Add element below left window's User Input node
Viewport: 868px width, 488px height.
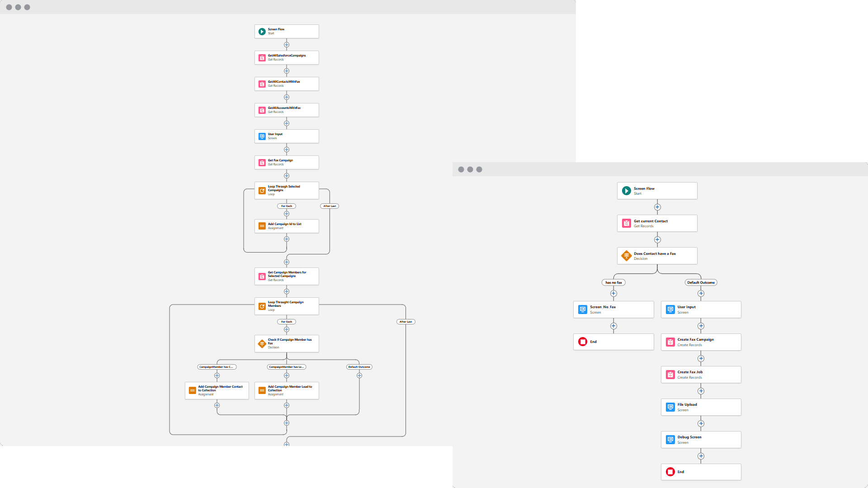[x=287, y=150]
